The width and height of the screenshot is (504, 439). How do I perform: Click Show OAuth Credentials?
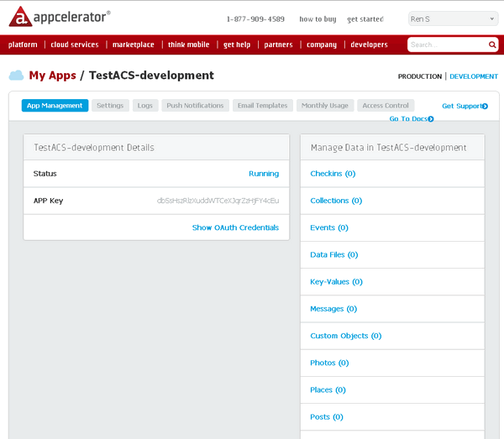coord(235,227)
